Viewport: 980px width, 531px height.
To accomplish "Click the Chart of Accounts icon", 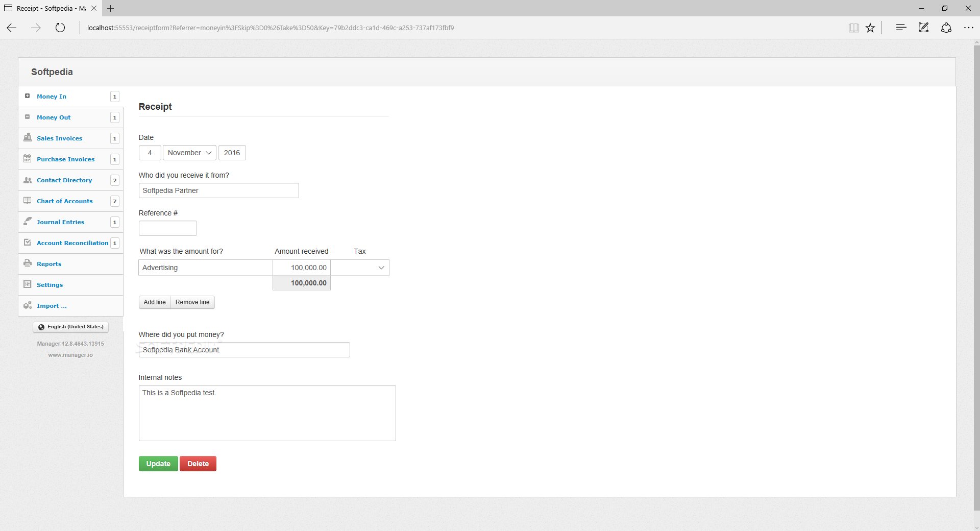I will [28, 201].
